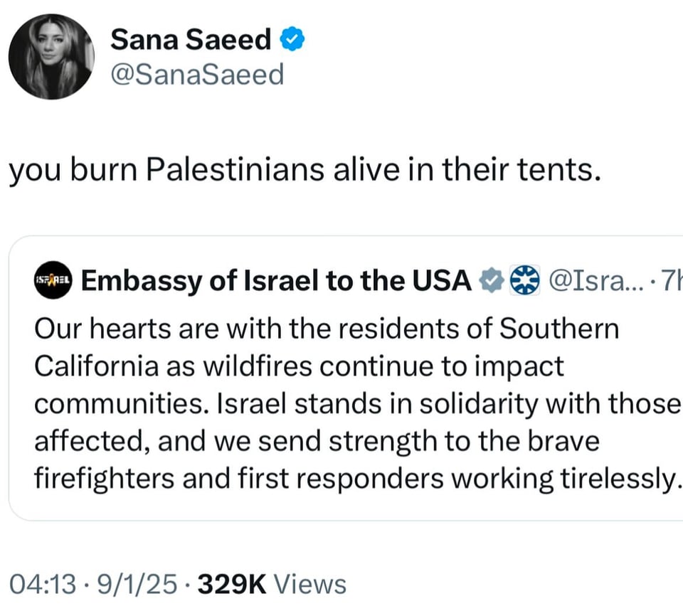Open the truncated @Isra... handle

coord(589,282)
